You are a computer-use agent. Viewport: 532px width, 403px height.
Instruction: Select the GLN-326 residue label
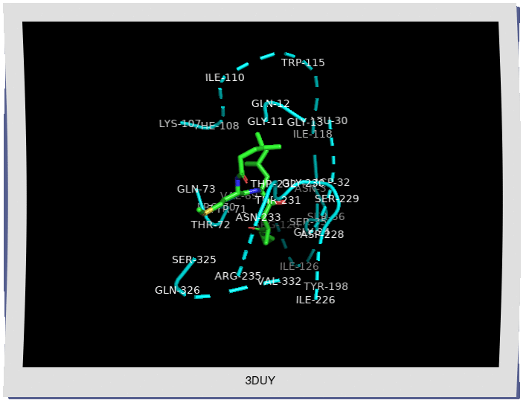(x=177, y=291)
